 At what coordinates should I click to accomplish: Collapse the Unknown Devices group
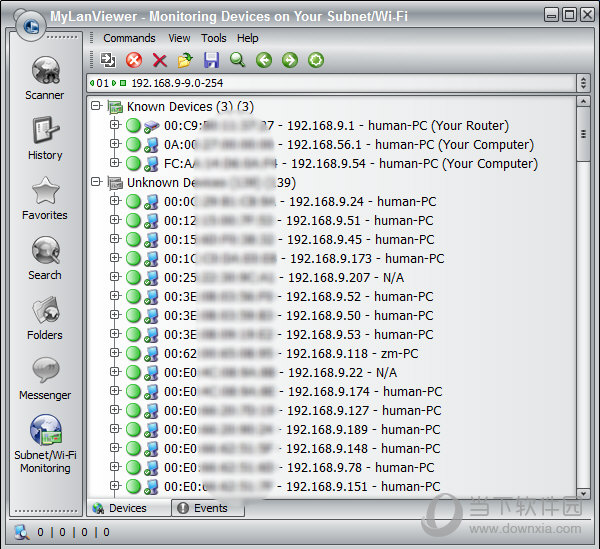tap(96, 181)
